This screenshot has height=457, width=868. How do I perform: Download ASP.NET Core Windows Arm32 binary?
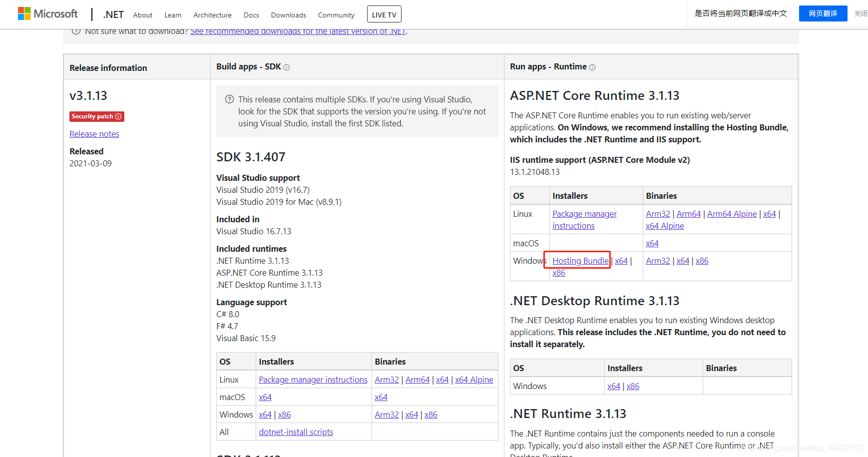pos(658,261)
